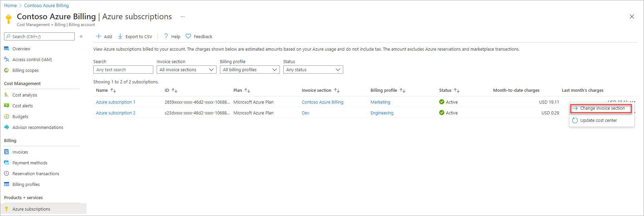This screenshot has width=644, height=216.
Task: Go to Home in the breadcrumb
Action: tap(10, 5)
